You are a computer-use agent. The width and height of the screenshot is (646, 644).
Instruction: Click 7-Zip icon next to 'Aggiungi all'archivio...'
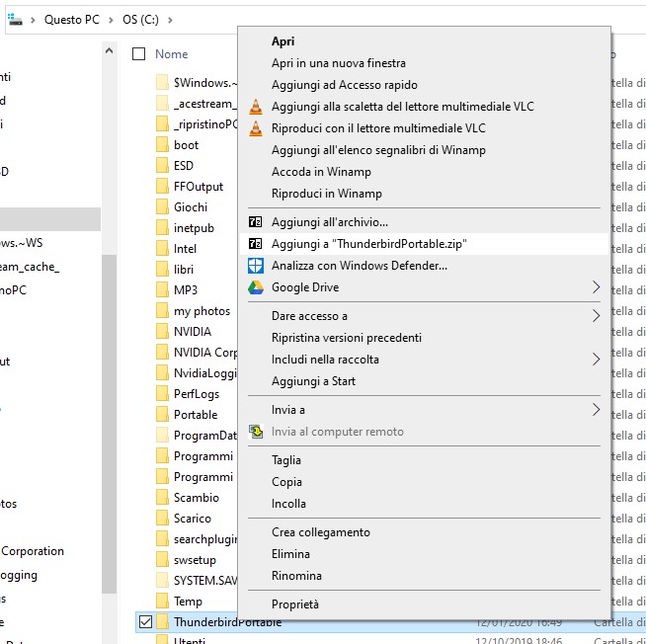[x=255, y=222]
